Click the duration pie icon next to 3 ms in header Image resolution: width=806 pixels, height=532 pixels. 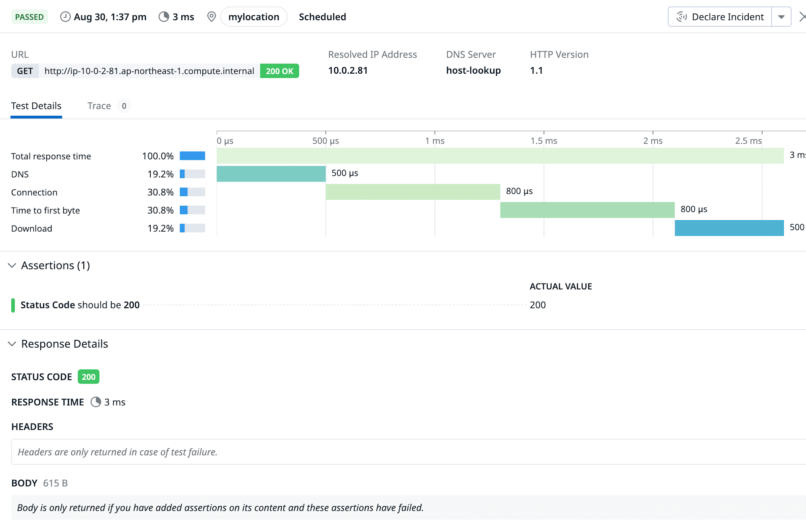tap(164, 17)
